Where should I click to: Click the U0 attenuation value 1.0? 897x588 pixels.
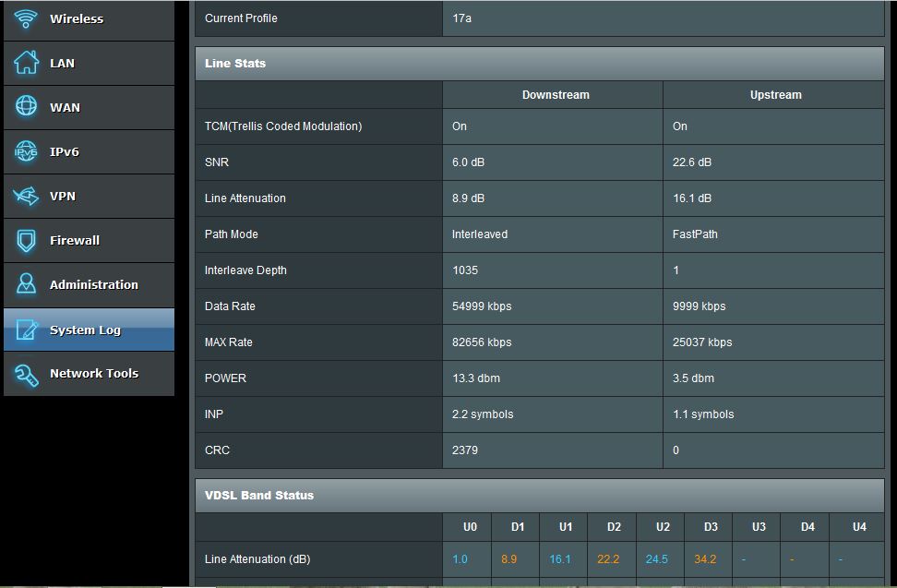click(460, 559)
